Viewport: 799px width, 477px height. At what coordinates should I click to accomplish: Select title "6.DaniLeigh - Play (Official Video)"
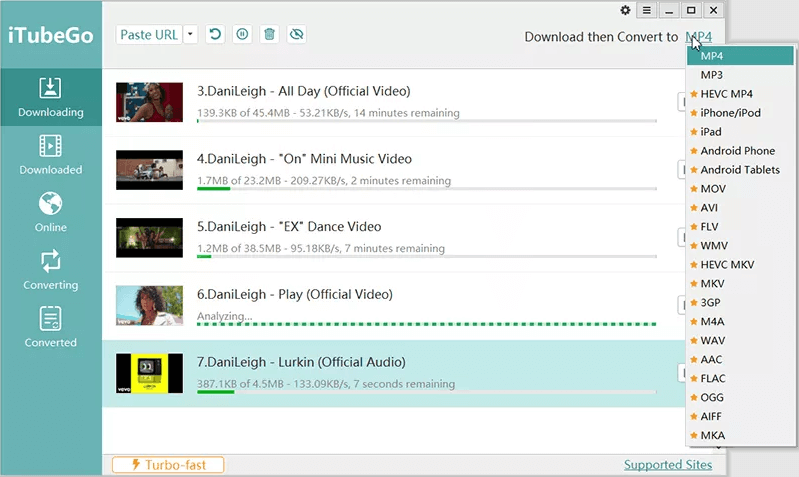point(295,295)
